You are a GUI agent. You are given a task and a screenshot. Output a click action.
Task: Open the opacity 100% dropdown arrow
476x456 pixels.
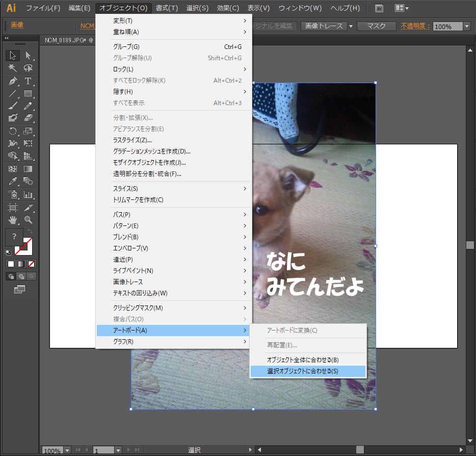[466, 27]
